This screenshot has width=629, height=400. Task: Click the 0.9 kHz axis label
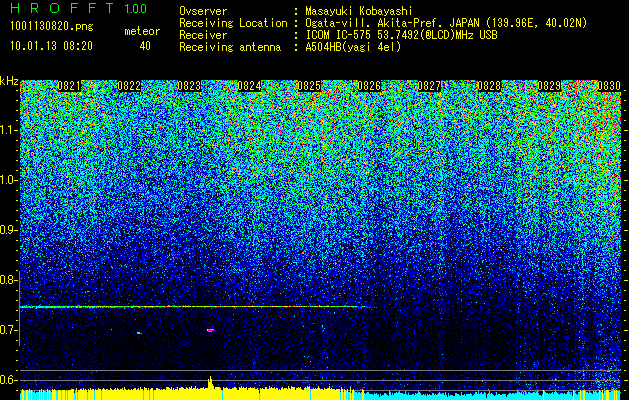pos(9,230)
